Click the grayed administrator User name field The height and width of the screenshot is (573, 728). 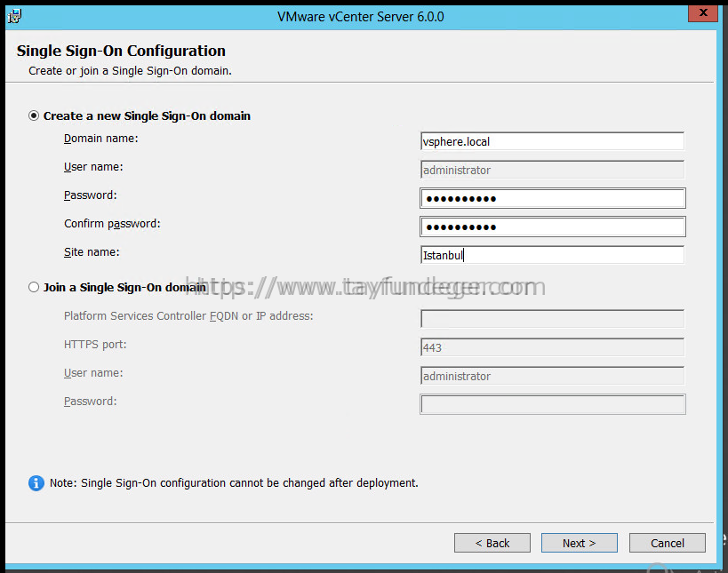(552, 170)
